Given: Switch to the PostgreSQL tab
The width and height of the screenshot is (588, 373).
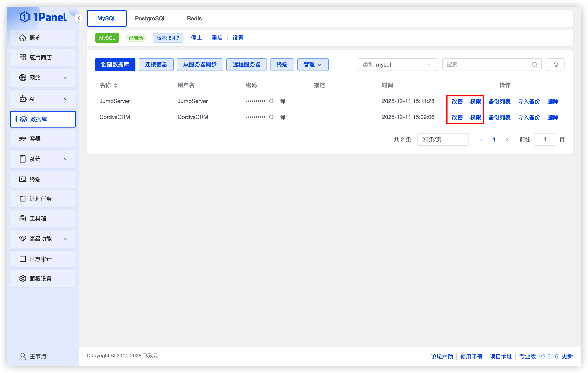Looking at the screenshot, I should [x=150, y=18].
